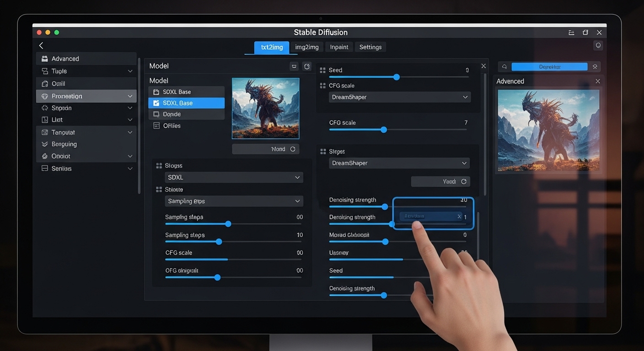Expand the Sentias section chevron
The height and width of the screenshot is (351, 644).
coord(130,169)
